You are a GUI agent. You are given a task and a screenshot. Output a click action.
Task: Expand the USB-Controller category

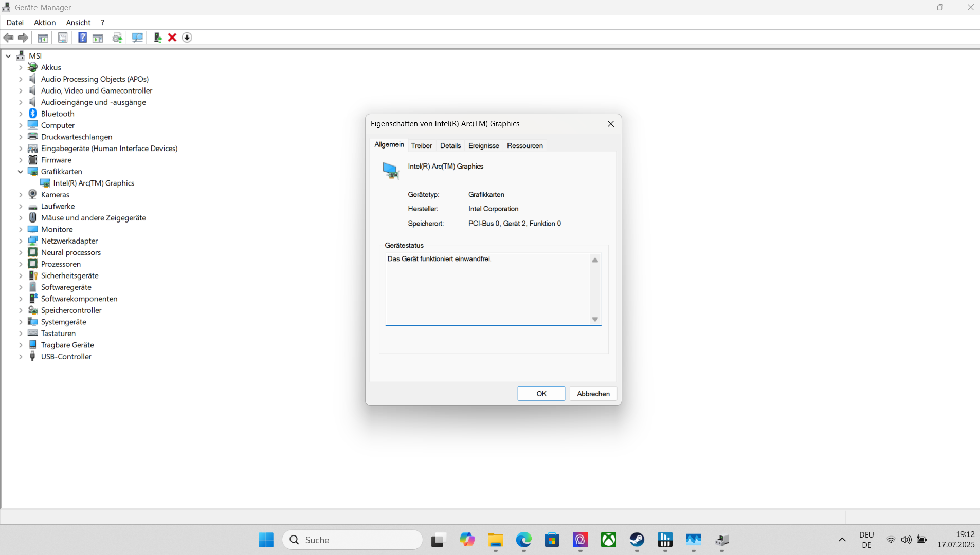21,357
